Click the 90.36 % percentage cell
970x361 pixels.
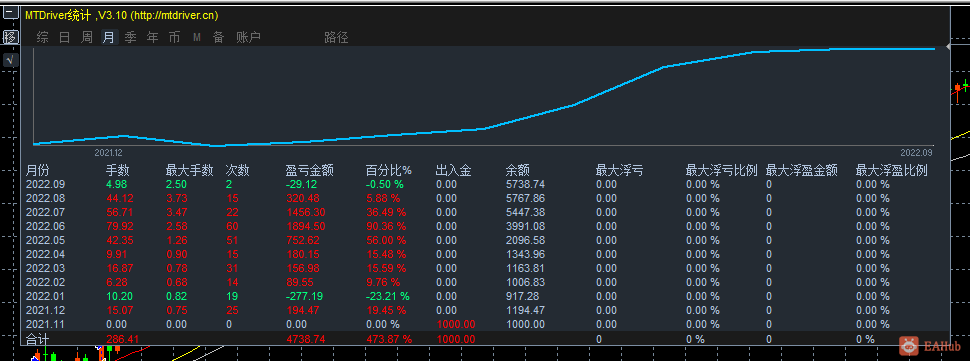[385, 226]
